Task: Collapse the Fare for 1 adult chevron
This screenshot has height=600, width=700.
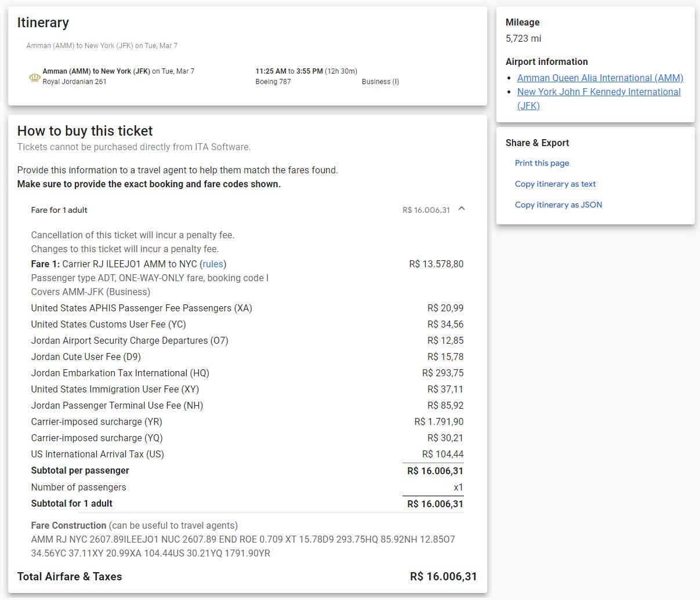Action: [x=462, y=209]
